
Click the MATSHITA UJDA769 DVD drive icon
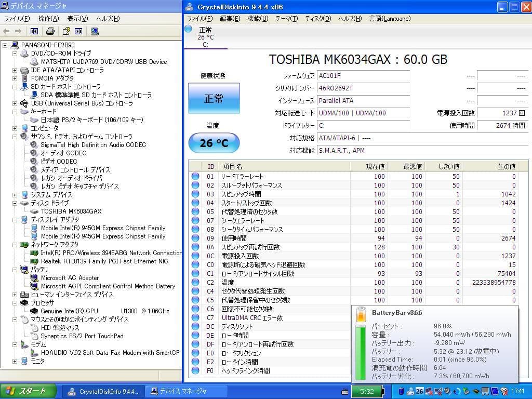pos(34,62)
